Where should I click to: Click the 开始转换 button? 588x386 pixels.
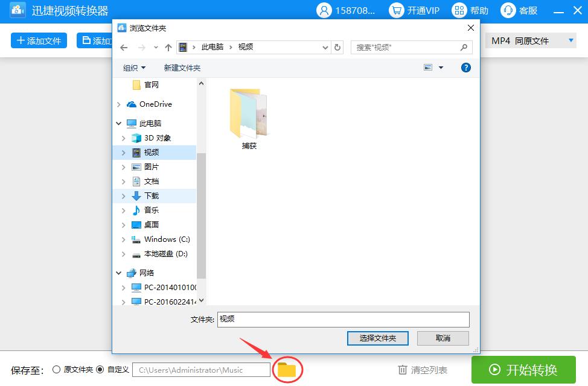click(523, 370)
